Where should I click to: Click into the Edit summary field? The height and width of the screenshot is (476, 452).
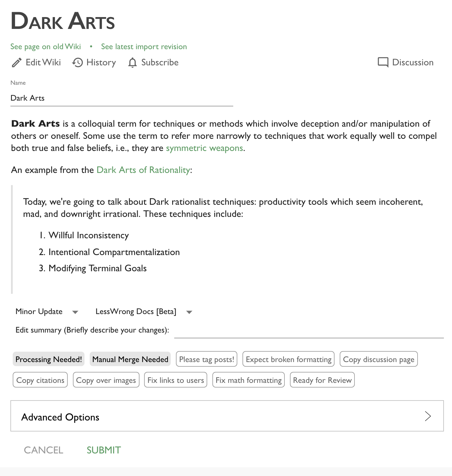309,331
